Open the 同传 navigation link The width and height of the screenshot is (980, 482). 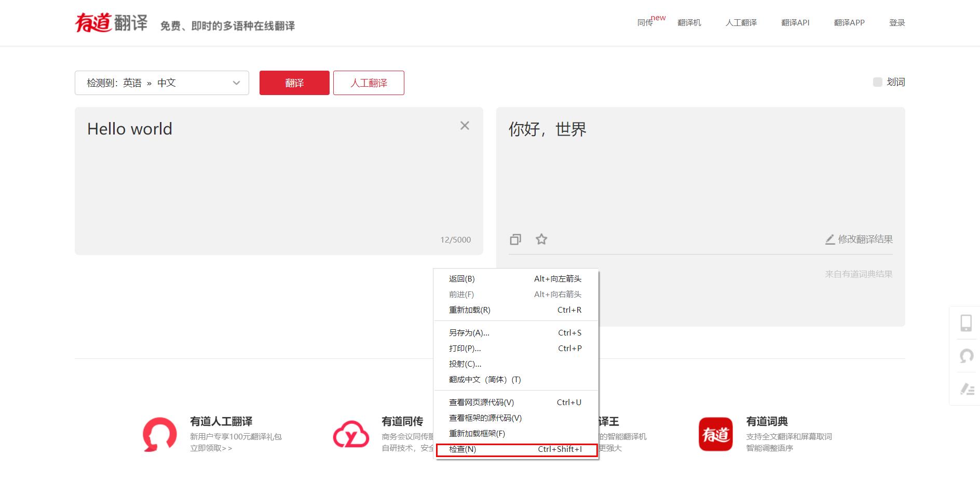click(x=645, y=23)
